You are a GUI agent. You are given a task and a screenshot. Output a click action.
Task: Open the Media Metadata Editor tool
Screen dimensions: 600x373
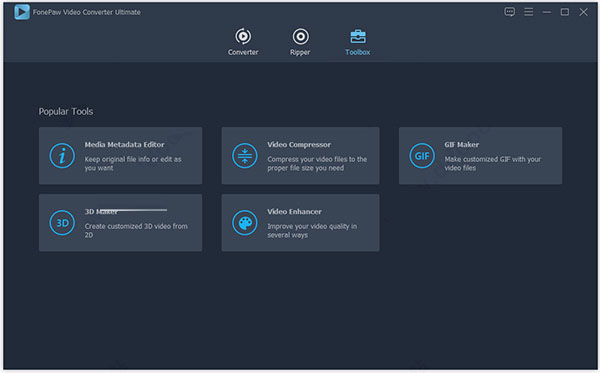coord(121,156)
